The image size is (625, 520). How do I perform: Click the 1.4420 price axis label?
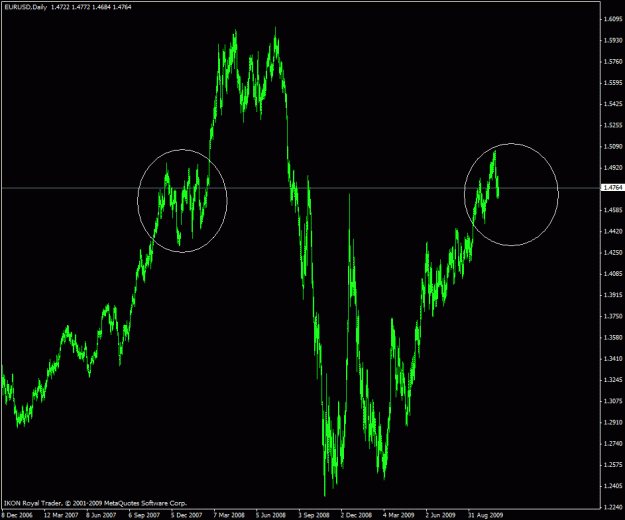click(613, 232)
